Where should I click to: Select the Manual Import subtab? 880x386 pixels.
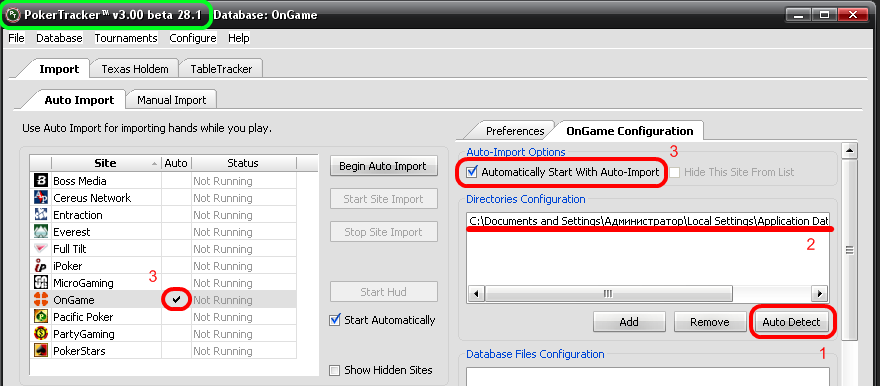(172, 100)
